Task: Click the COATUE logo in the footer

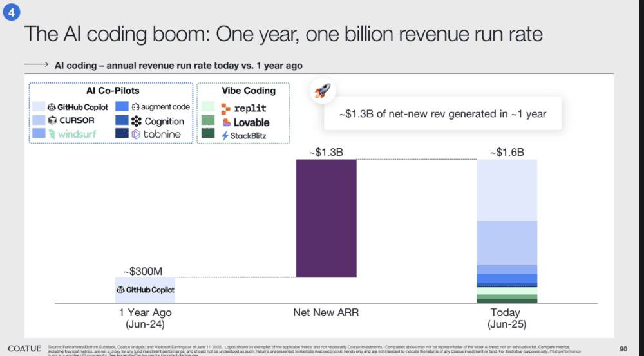Action: tap(24, 349)
